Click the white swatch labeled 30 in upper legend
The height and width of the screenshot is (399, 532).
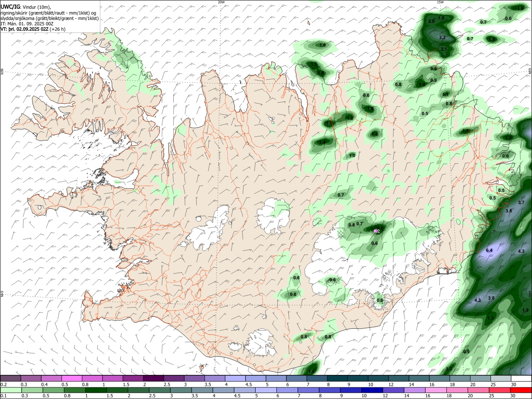click(522, 378)
